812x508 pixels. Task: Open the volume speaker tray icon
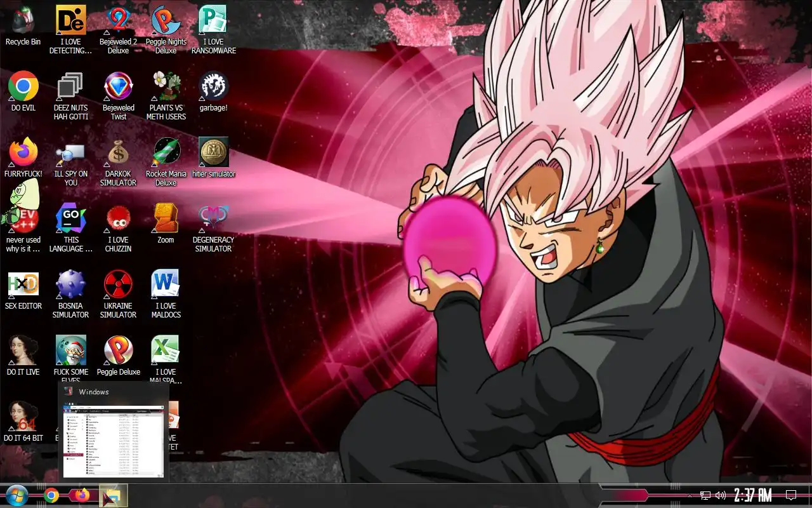pyautogui.click(x=721, y=495)
